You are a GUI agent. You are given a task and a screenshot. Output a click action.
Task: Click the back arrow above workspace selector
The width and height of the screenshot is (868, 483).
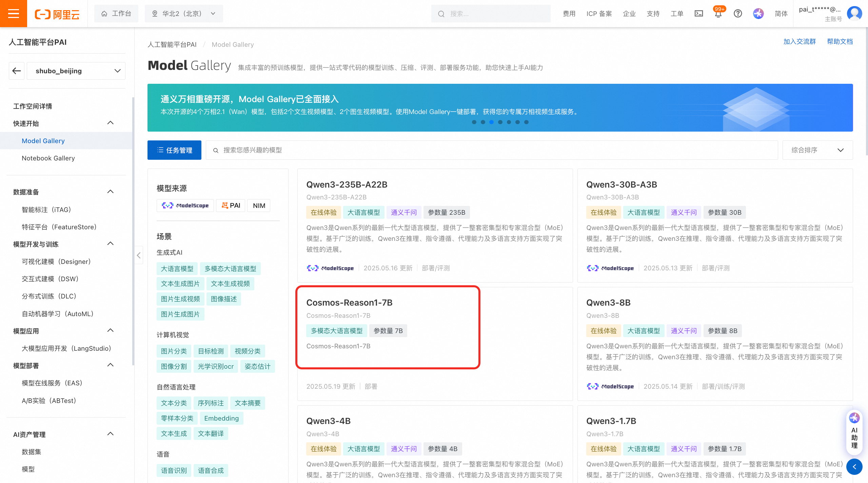(16, 71)
